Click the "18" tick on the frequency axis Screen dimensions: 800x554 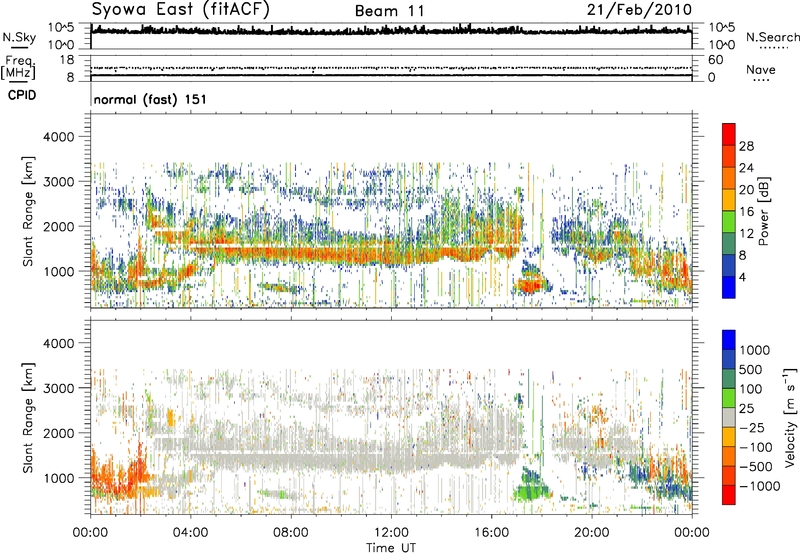pos(67,60)
